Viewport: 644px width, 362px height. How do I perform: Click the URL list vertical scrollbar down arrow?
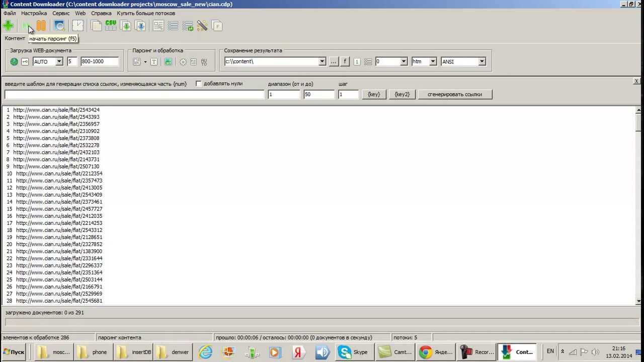(639, 301)
